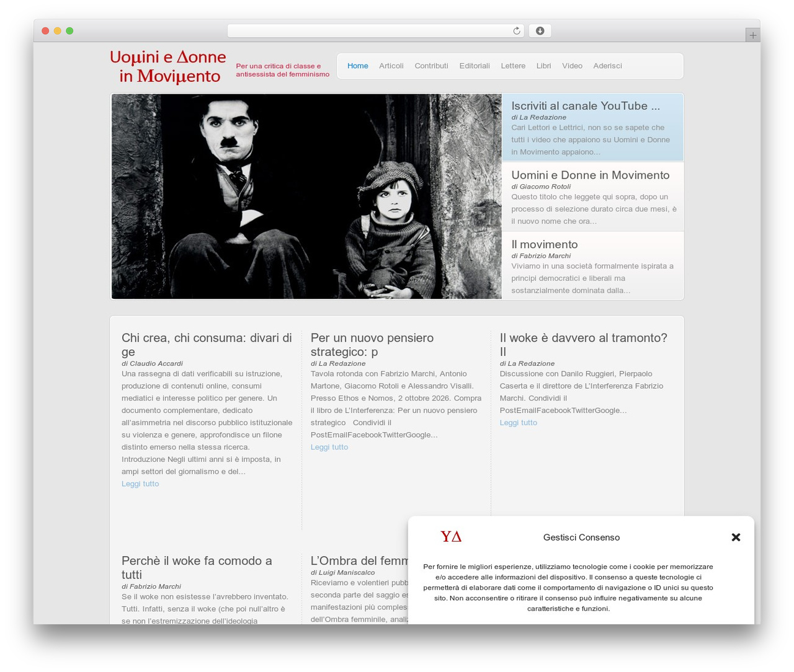Viewport: 794px width, 672px height.
Task: Click author 'di Fabrizio Marchi' under 'Perchè il woke'
Action: pos(151,586)
